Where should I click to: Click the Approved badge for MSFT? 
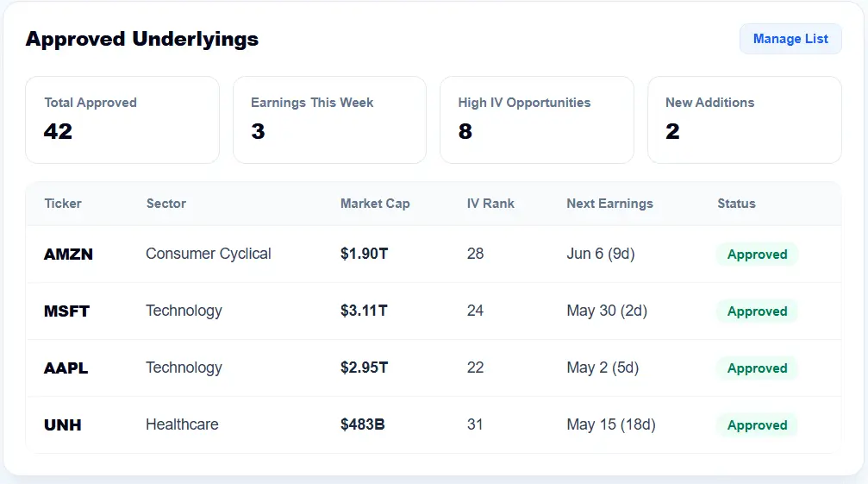click(x=757, y=311)
